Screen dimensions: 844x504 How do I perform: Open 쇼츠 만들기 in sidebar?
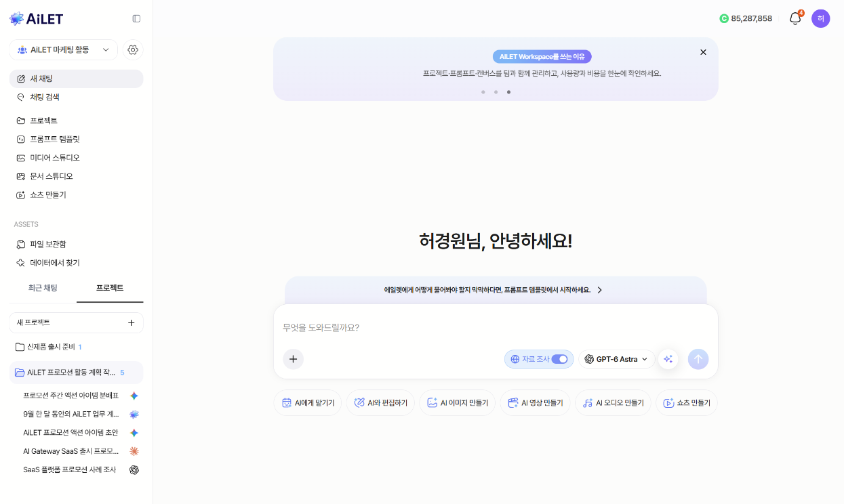[76, 194]
